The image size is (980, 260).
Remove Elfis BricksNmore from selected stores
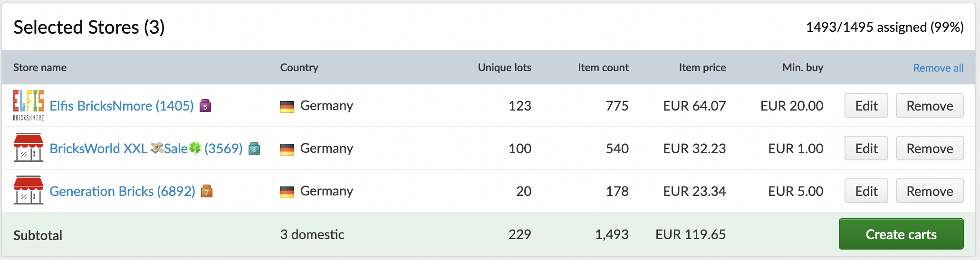pos(929,106)
